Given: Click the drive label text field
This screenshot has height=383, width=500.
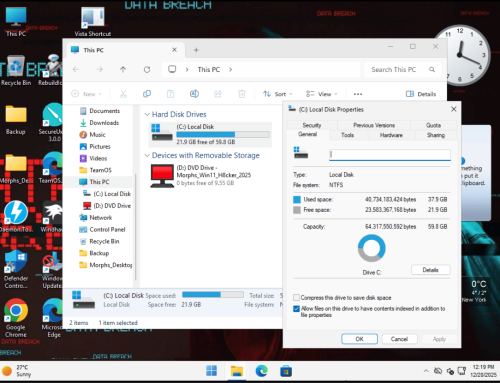Looking at the screenshot, I should tap(390, 155).
